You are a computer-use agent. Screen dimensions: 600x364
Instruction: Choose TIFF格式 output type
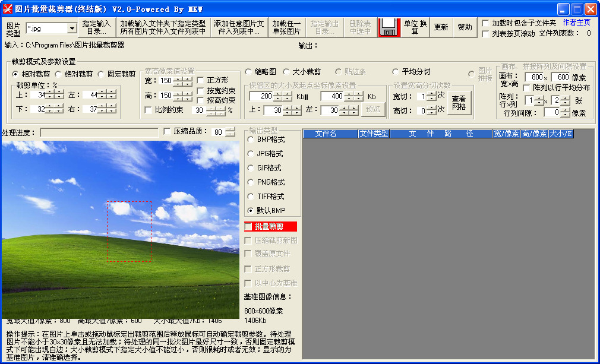251,197
